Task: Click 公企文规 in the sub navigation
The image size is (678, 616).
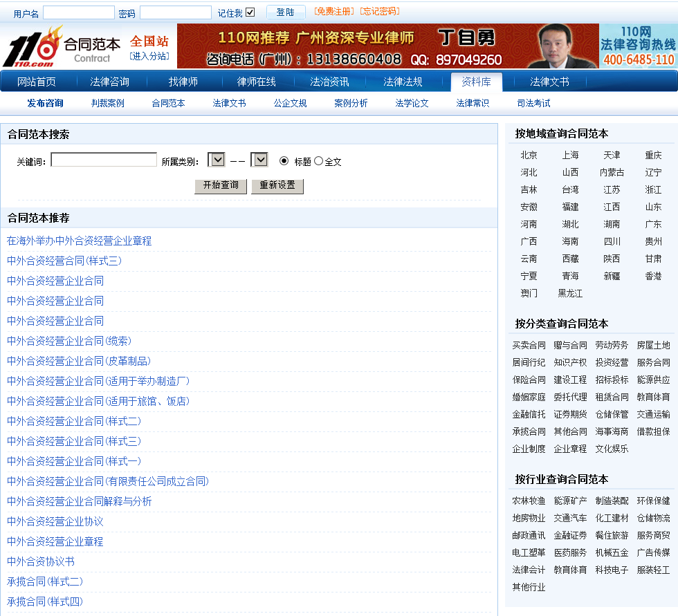Action: point(290,103)
